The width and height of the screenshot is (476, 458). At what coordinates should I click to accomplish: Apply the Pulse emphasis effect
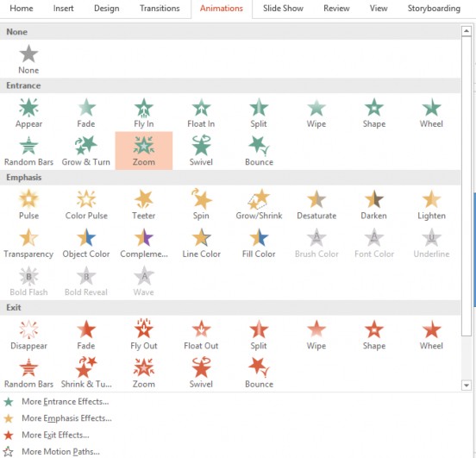click(x=28, y=204)
